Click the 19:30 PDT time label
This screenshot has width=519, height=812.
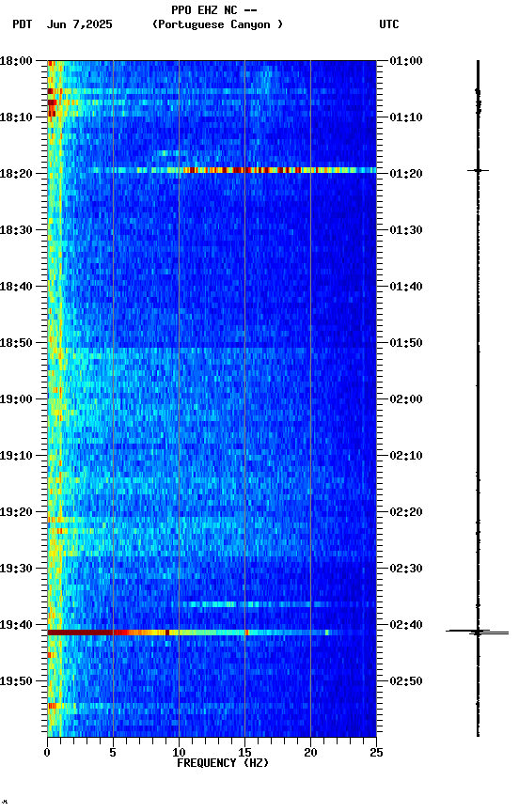(x=16, y=569)
